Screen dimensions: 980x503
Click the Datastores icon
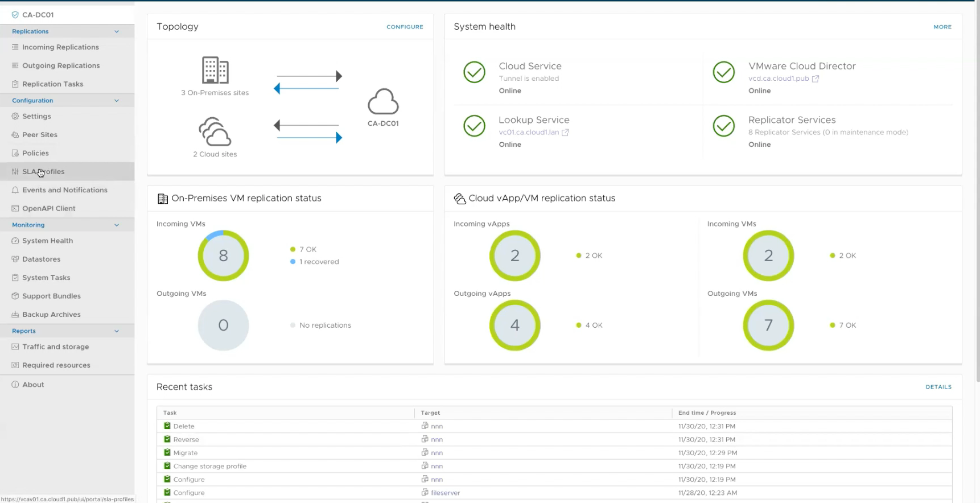(x=15, y=259)
